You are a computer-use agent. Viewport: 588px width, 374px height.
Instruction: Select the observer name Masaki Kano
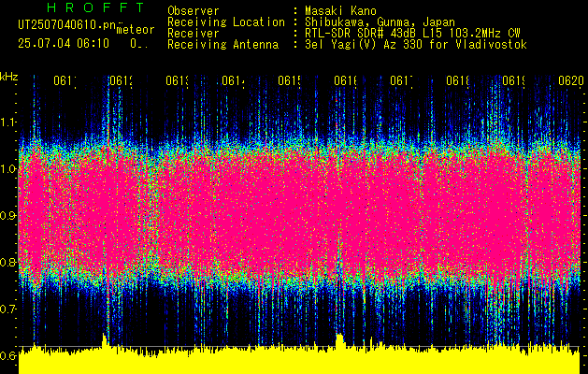(341, 10)
